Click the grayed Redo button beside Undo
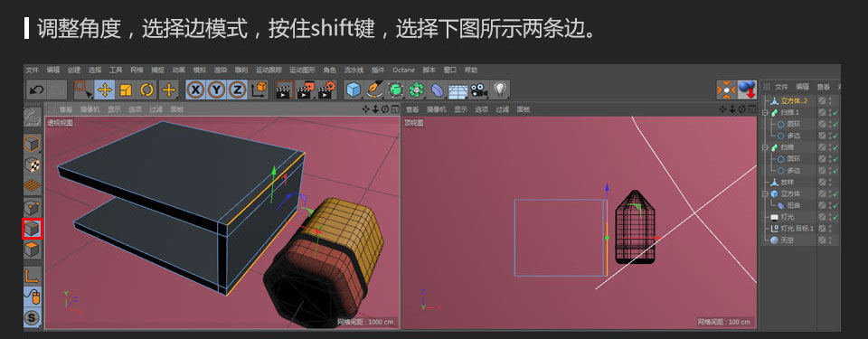The width and height of the screenshot is (868, 339). 56,89
